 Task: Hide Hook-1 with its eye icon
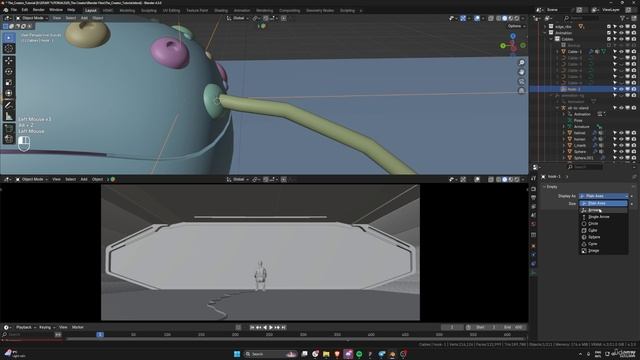pyautogui.click(x=621, y=89)
